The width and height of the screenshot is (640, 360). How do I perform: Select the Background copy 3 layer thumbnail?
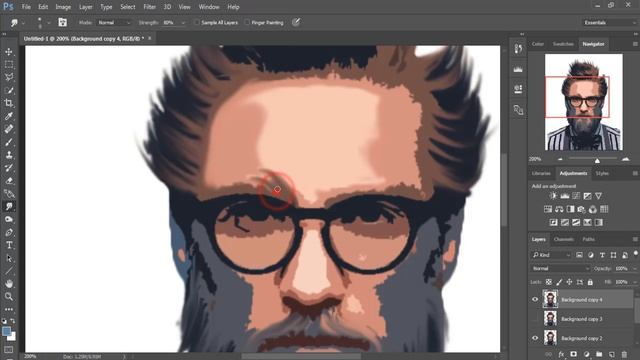click(550, 319)
